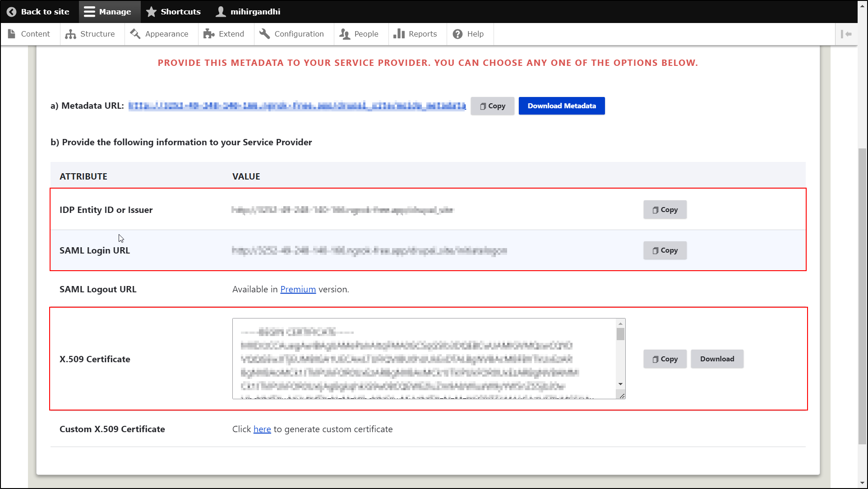Click the People menu item
This screenshot has width=868, height=489.
366,33
